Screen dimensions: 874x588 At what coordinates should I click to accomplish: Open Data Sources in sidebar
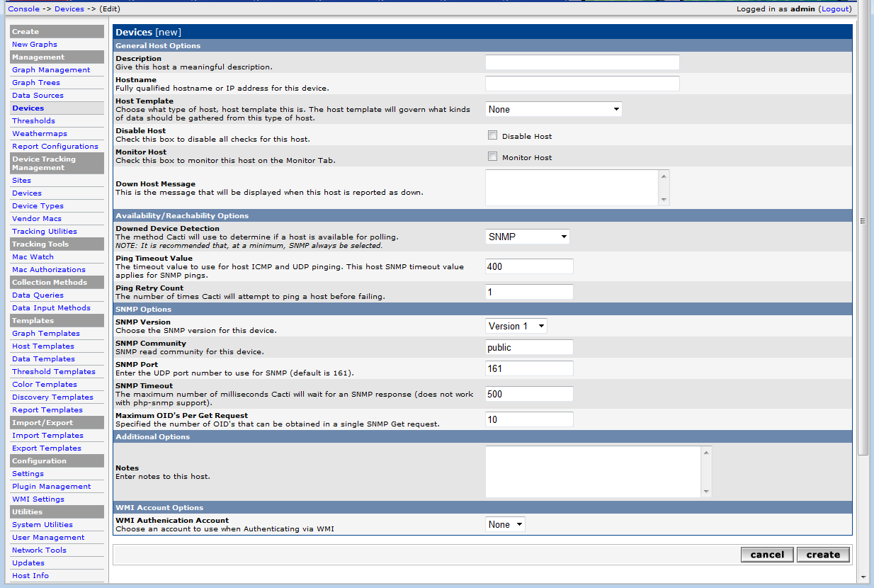click(x=38, y=95)
